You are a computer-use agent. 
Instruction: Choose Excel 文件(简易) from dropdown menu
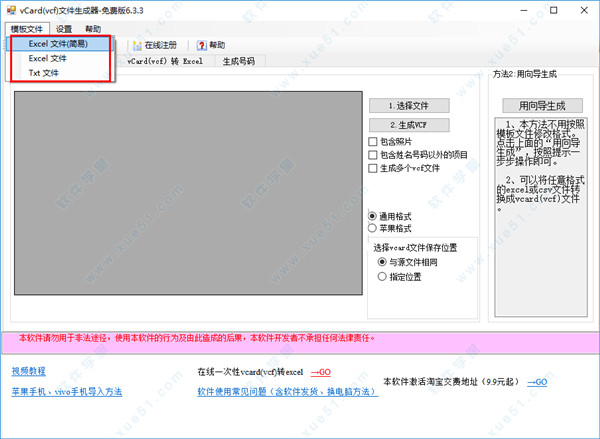tap(58, 44)
